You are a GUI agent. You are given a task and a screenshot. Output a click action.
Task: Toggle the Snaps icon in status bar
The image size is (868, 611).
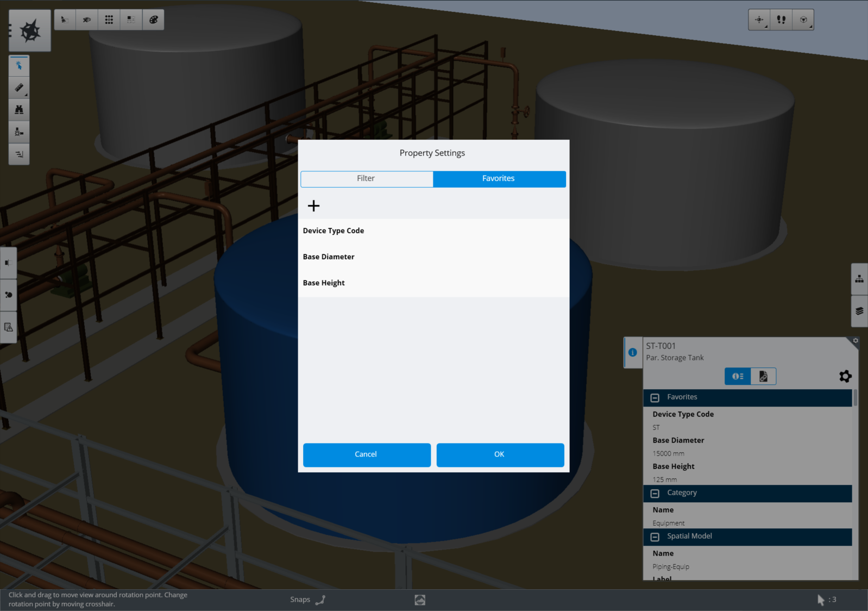(x=320, y=600)
